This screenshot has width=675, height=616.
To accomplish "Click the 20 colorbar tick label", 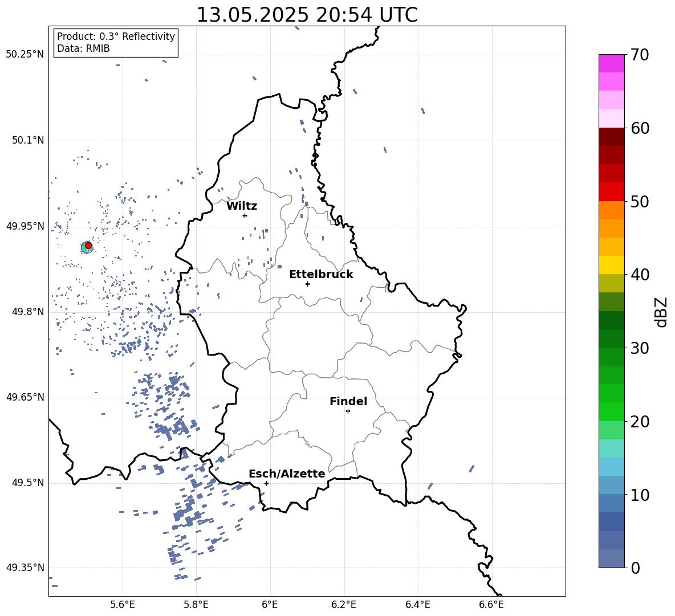I will [640, 422].
